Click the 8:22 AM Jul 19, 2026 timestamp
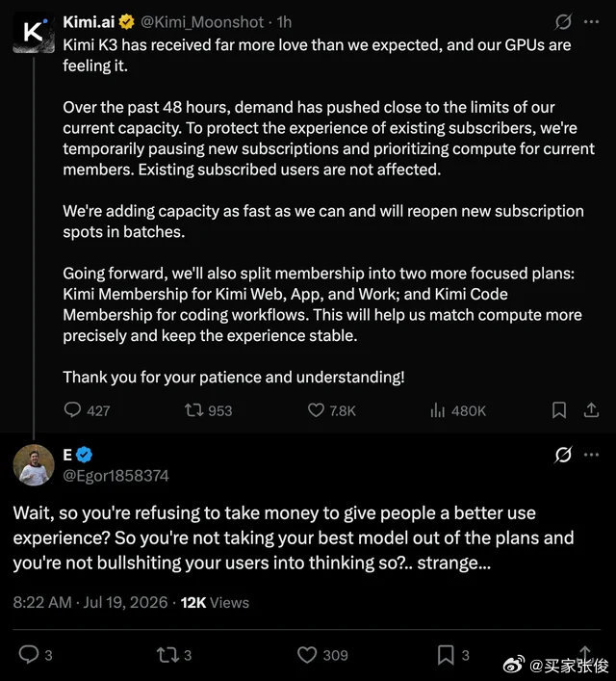 click(90, 602)
